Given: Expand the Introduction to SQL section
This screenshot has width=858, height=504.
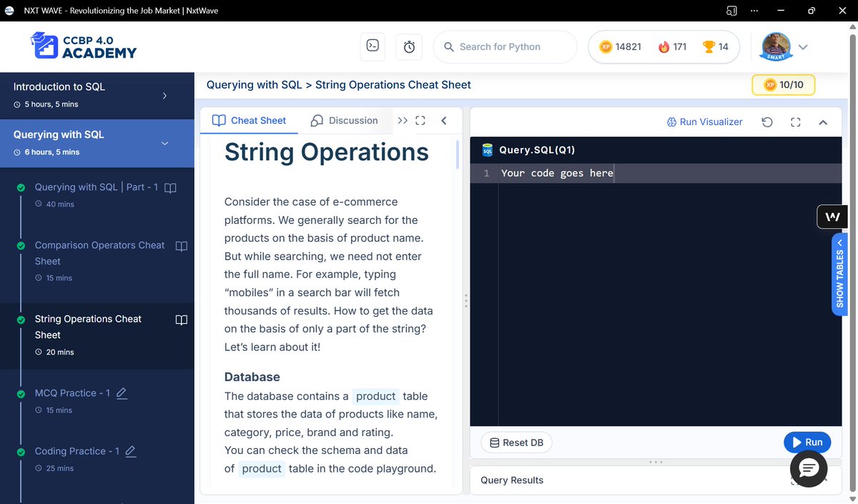Looking at the screenshot, I should [x=97, y=95].
